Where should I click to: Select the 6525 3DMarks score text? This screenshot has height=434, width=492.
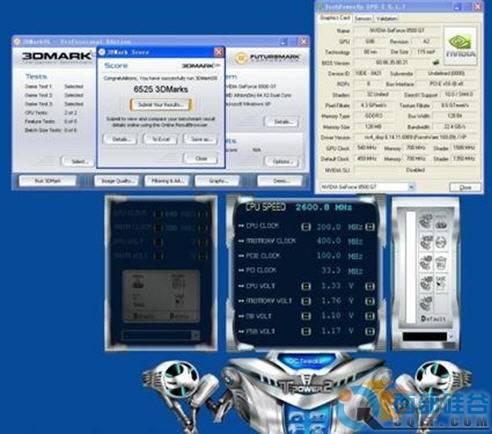[x=161, y=89]
